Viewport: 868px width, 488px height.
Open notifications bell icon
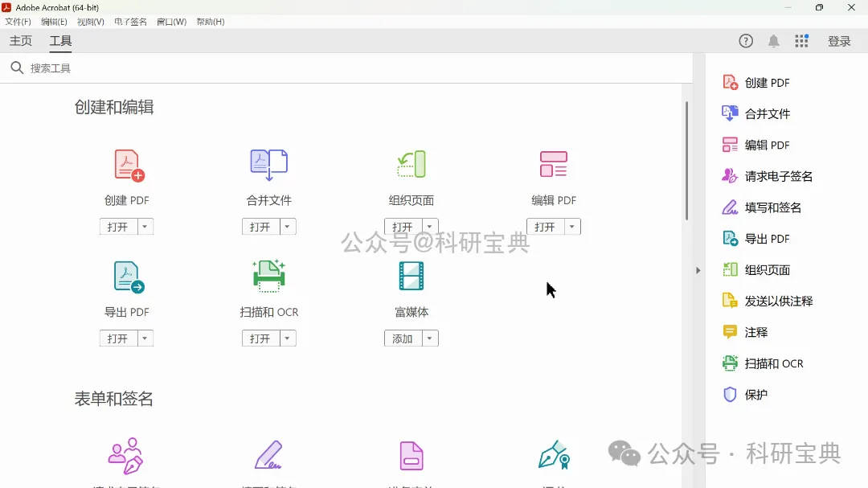pyautogui.click(x=774, y=41)
